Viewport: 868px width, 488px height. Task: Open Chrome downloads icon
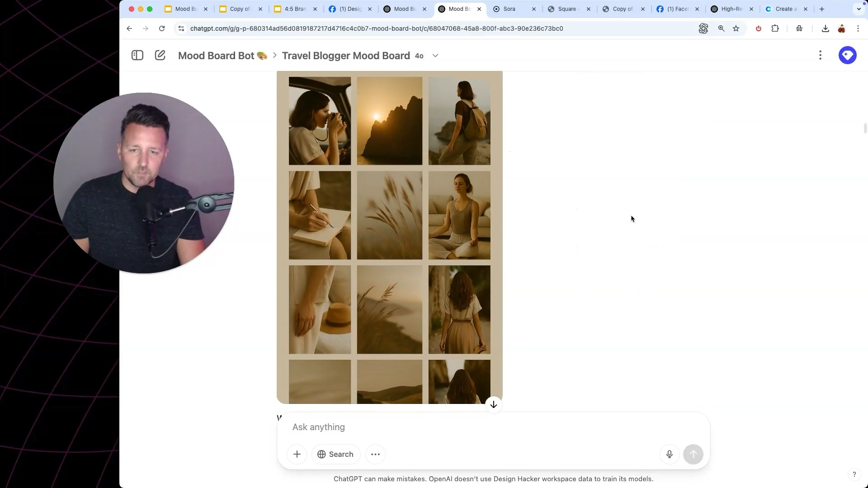click(x=825, y=28)
